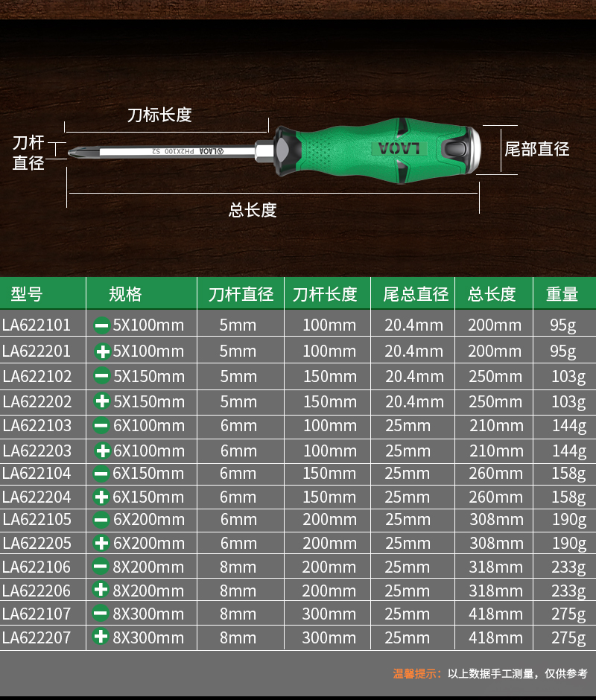
Task: Select model number LA622106
Action: 37,567
